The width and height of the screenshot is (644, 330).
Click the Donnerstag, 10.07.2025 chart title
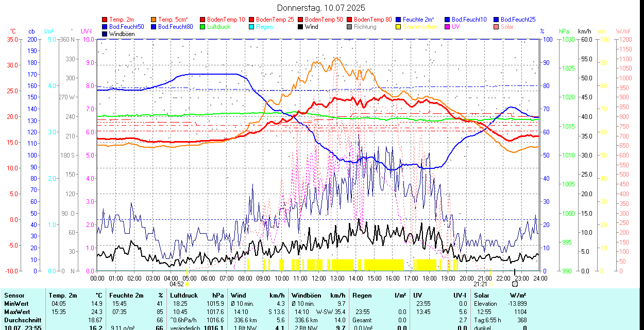(x=321, y=8)
